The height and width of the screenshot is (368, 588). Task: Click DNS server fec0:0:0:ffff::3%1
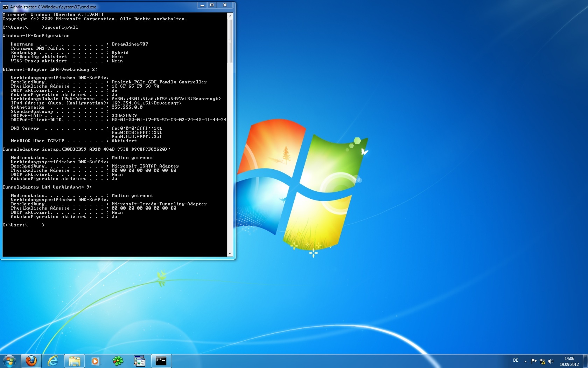coord(137,137)
